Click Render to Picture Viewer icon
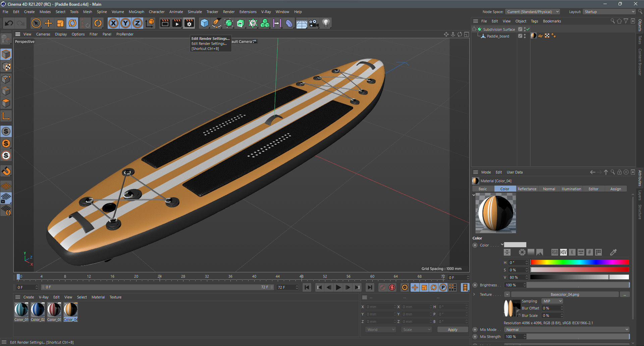The height and width of the screenshot is (346, 644). [177, 23]
